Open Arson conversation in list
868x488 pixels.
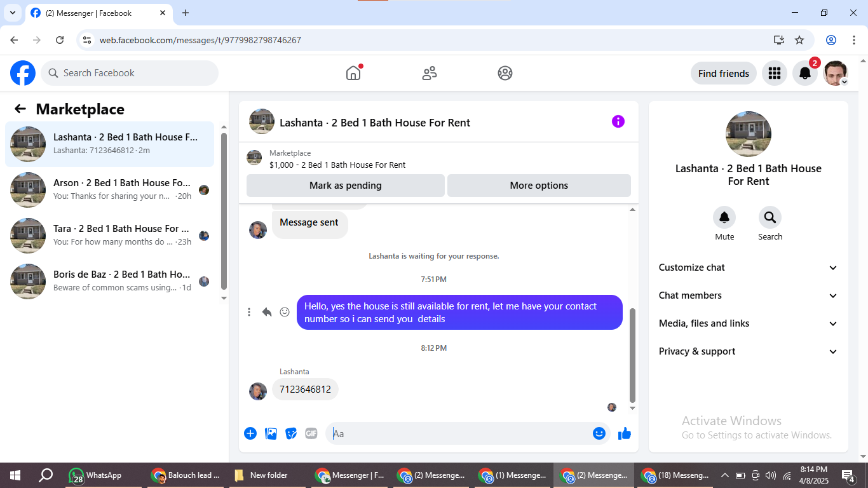tap(109, 190)
